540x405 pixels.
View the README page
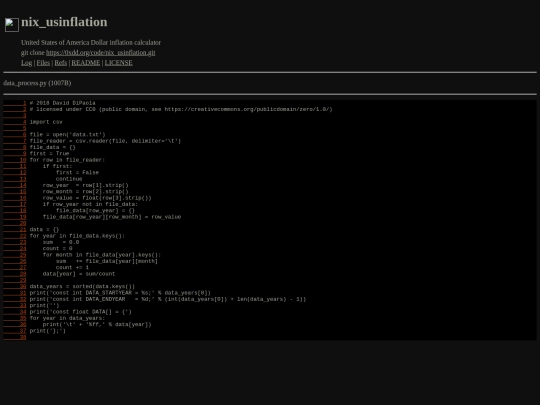pyautogui.click(x=86, y=63)
